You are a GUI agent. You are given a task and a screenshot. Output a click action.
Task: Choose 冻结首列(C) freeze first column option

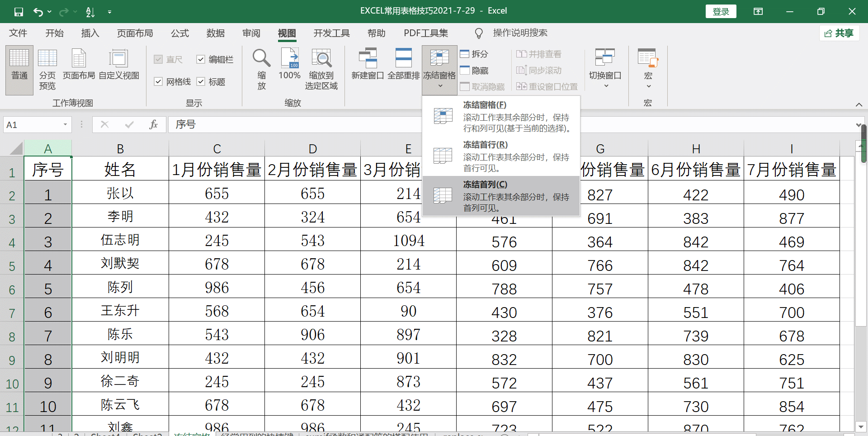(501, 196)
